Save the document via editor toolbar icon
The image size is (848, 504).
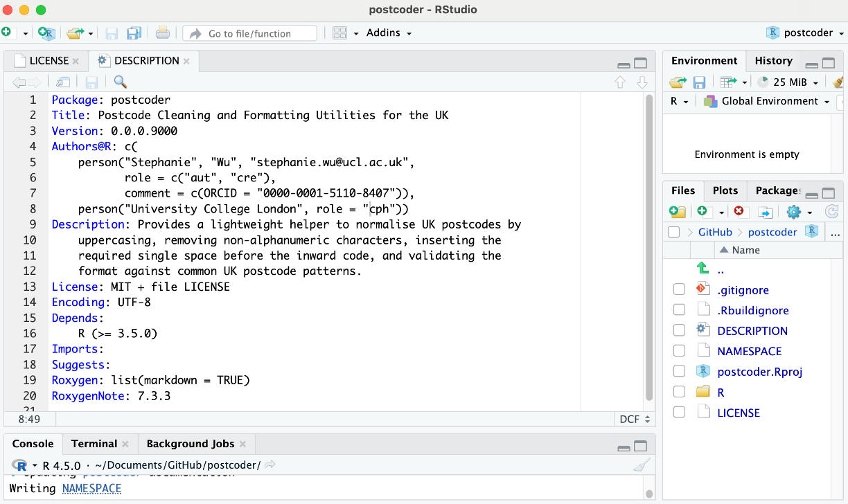[x=91, y=82]
